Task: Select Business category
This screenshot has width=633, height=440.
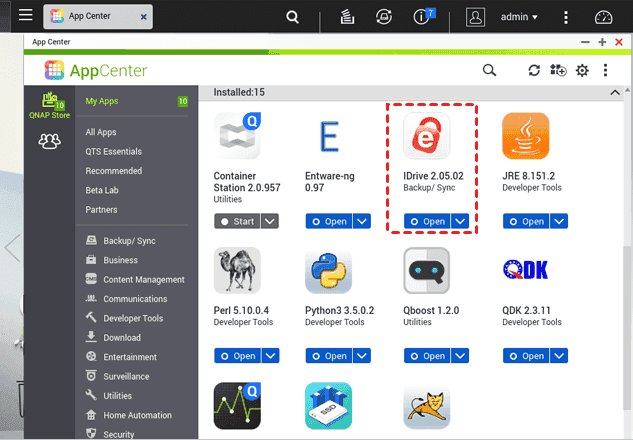Action: tap(112, 260)
